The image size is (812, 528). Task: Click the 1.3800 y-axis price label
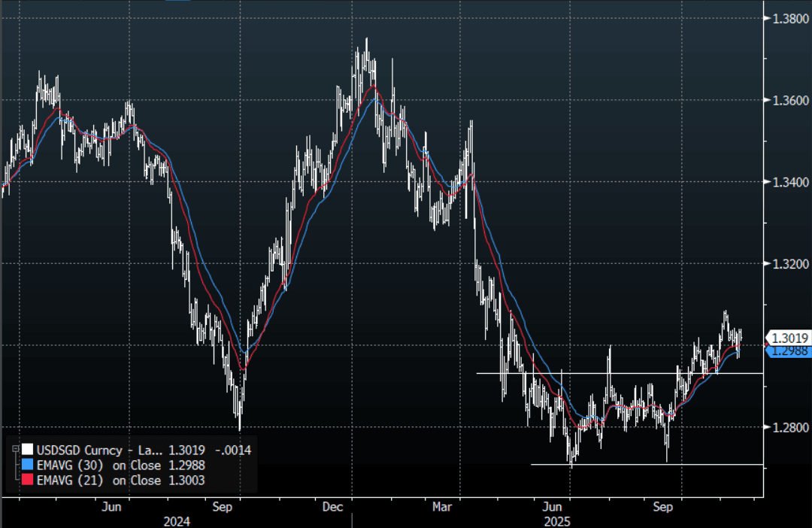point(789,18)
